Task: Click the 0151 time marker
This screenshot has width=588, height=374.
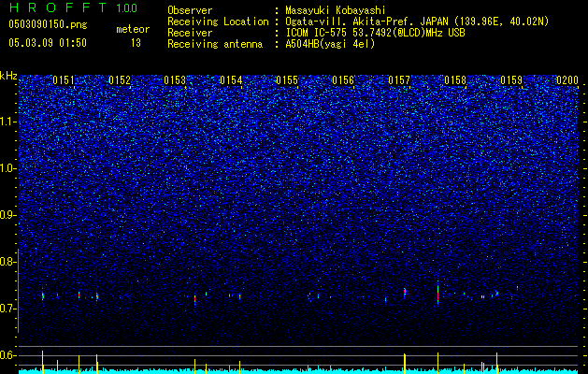Action: (64, 80)
